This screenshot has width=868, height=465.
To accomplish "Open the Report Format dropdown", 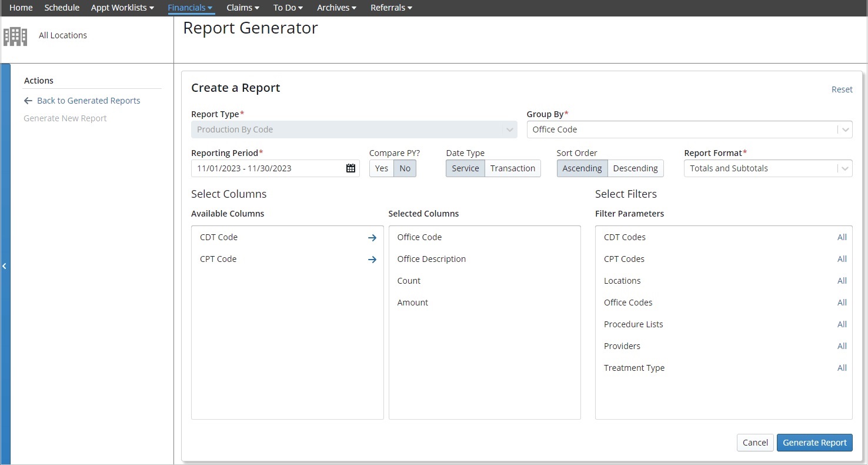I will [x=845, y=168].
